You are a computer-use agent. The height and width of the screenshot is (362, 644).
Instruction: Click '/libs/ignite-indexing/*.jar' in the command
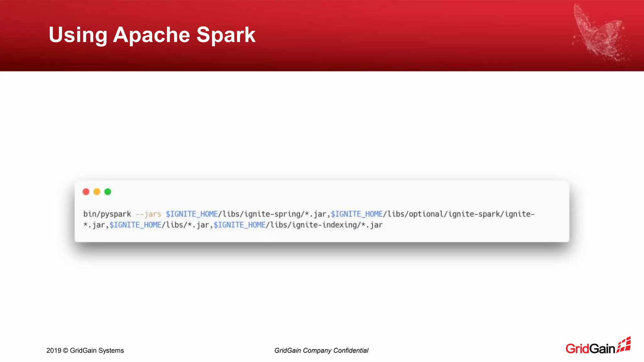coord(324,225)
